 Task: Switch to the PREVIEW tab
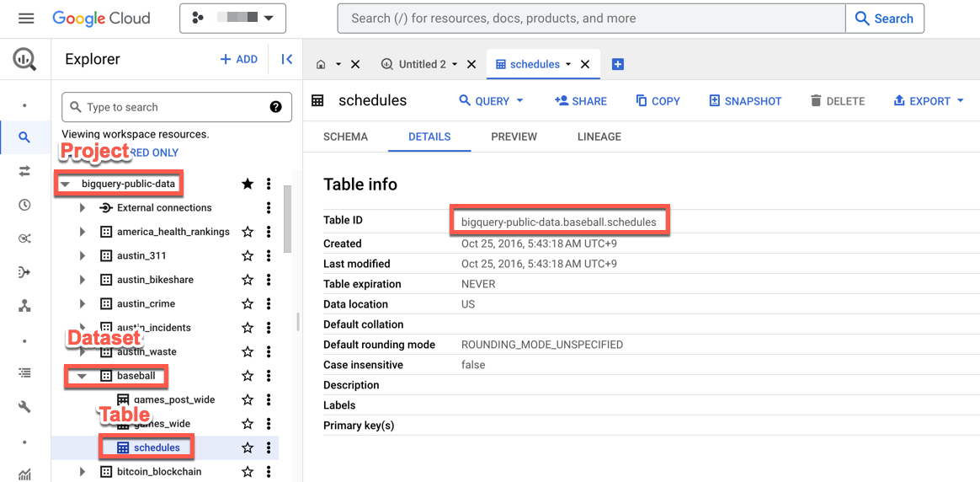(x=514, y=137)
